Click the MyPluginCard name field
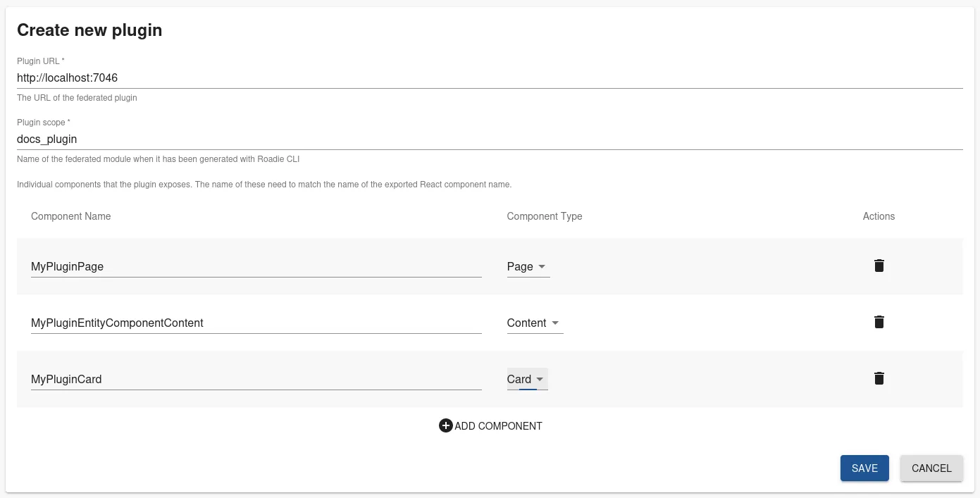The height and width of the screenshot is (498, 980). click(211, 379)
